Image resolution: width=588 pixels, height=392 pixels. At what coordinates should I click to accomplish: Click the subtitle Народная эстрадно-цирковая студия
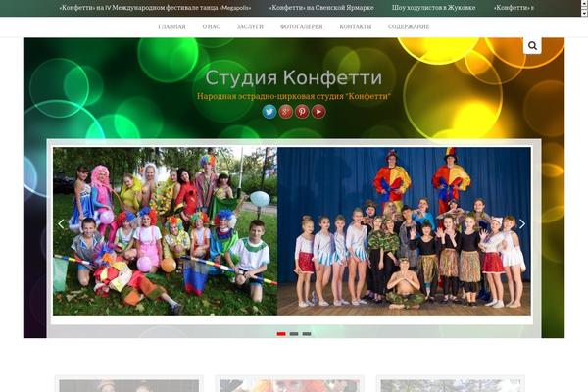(294, 96)
